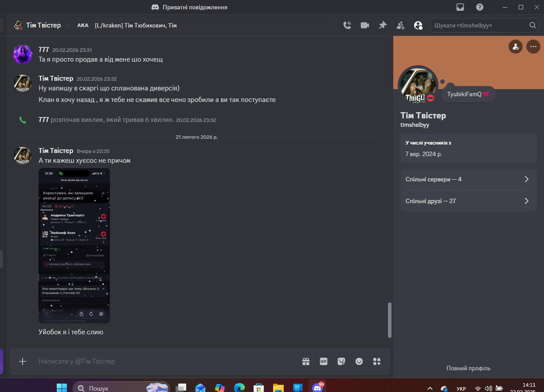Click the 777 user avatar
Image resolution: width=544 pixels, height=392 pixels.
pyautogui.click(x=22, y=54)
